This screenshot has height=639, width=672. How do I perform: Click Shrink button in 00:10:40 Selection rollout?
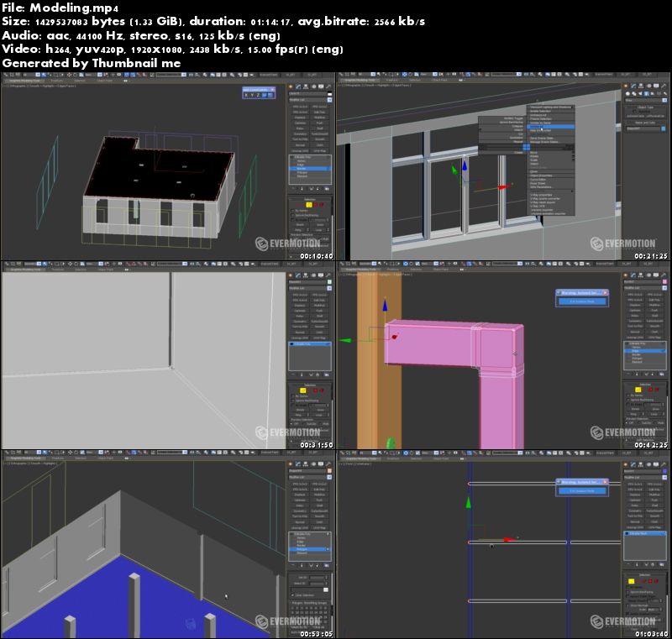[300, 225]
